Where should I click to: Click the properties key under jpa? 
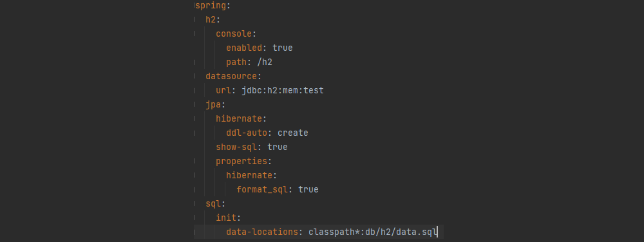(x=241, y=161)
